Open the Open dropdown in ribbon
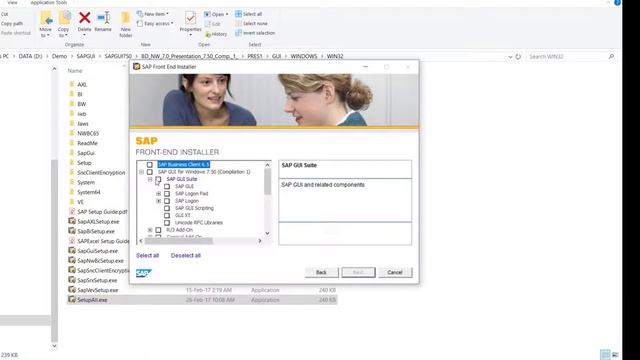The image size is (640, 360). pos(216,14)
